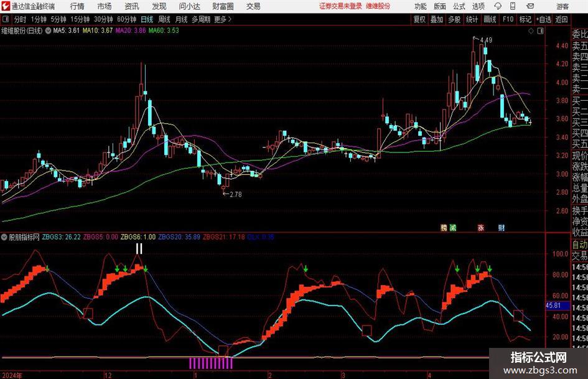Viewport: 588px width, 379px height.
Task: Click the purple MA20 value label
Action: coord(131,30)
